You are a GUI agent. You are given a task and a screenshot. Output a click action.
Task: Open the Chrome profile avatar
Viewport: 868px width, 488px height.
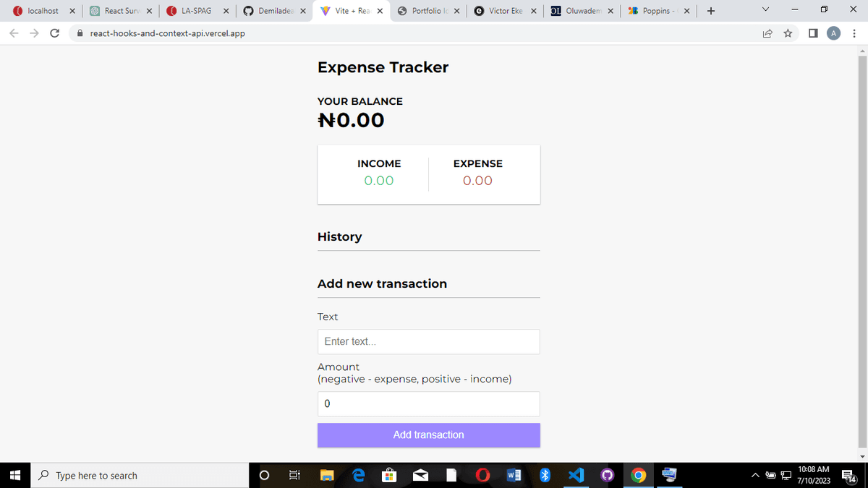point(834,33)
